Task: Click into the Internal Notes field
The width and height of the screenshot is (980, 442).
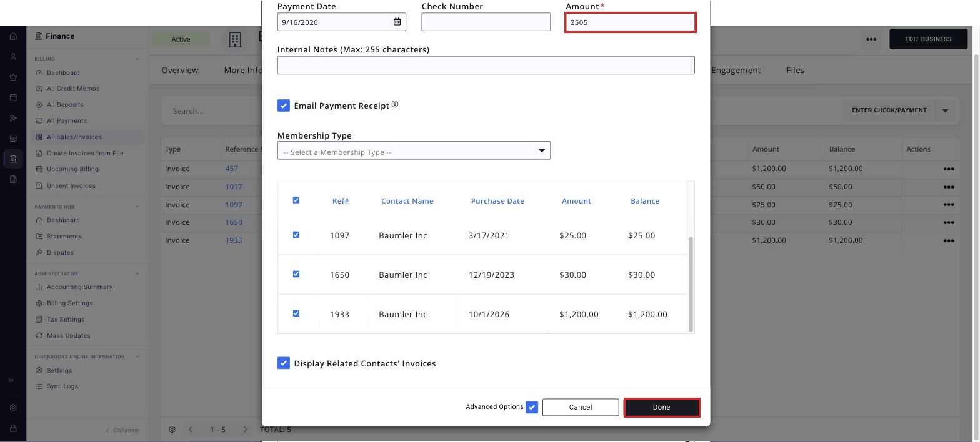Action: point(486,65)
